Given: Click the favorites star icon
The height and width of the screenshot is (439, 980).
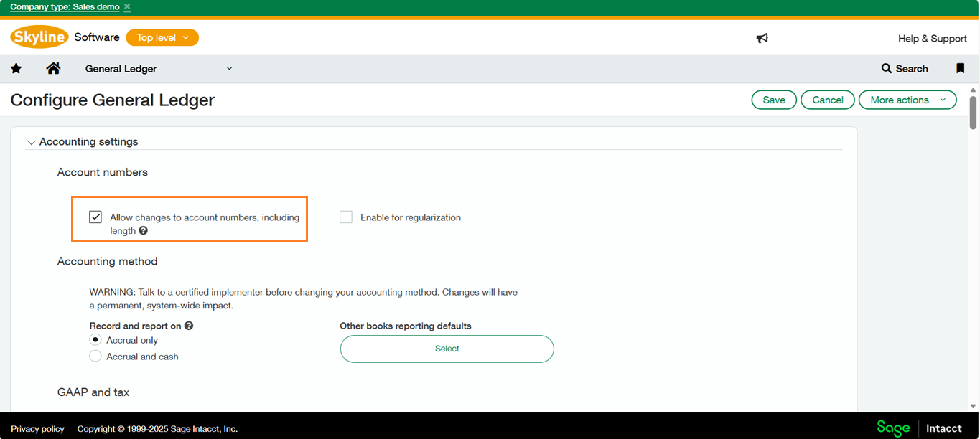Looking at the screenshot, I should tap(16, 69).
